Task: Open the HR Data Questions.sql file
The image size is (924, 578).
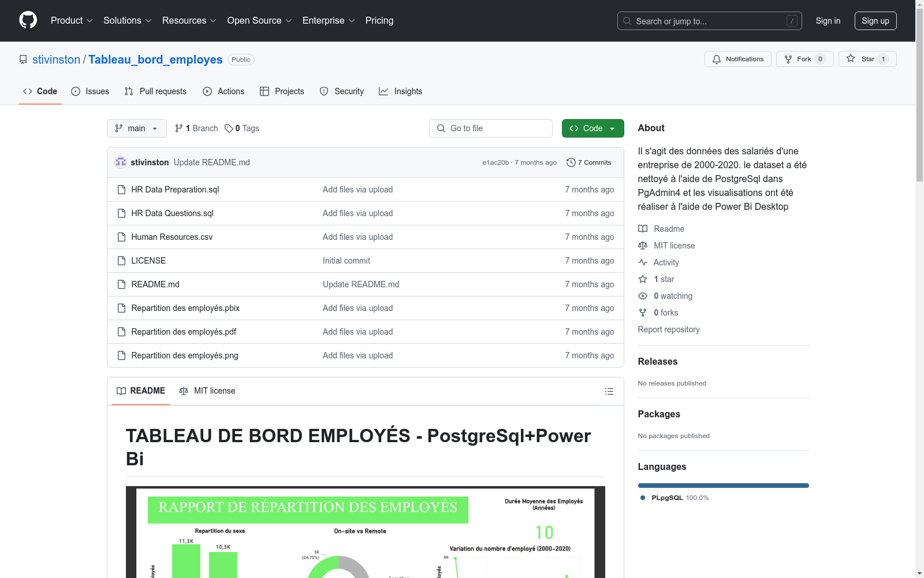Action: coord(173,213)
